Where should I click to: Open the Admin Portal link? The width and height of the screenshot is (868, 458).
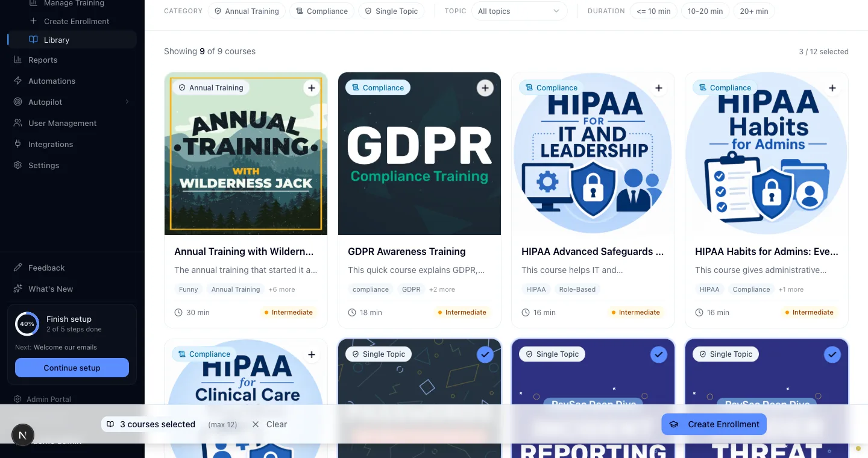pos(49,399)
